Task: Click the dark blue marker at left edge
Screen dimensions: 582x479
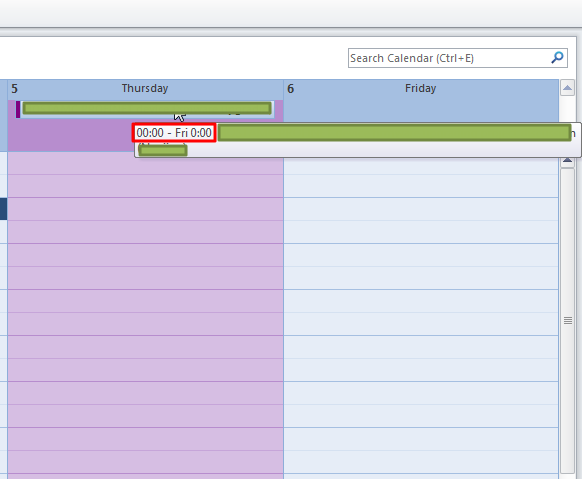Action: (x=3, y=209)
